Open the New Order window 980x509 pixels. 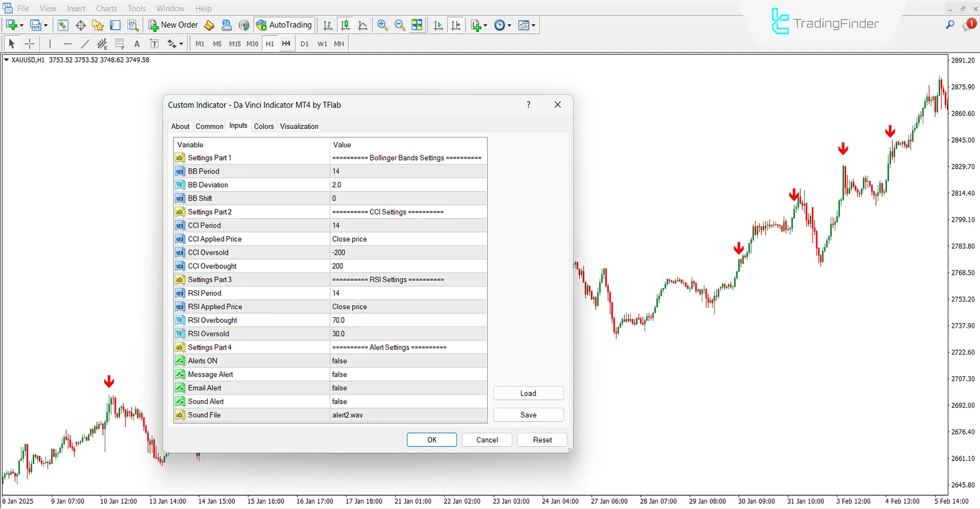coord(173,25)
